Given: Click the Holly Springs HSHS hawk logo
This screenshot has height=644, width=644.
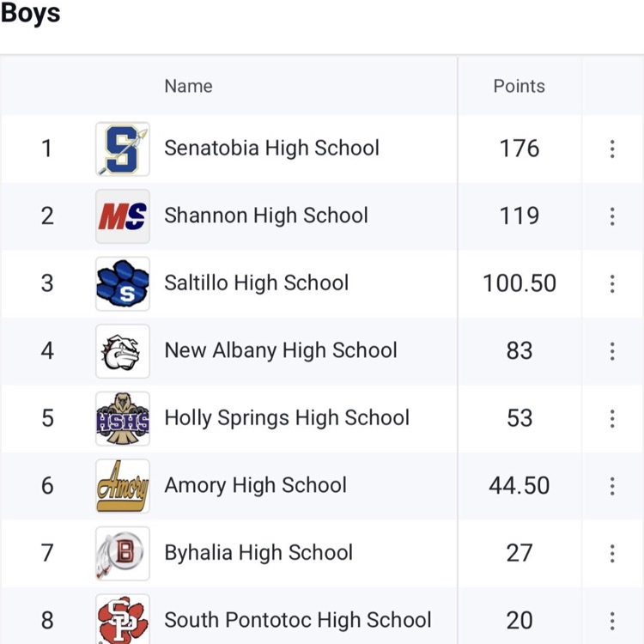Looking at the screenshot, I should pos(123,418).
